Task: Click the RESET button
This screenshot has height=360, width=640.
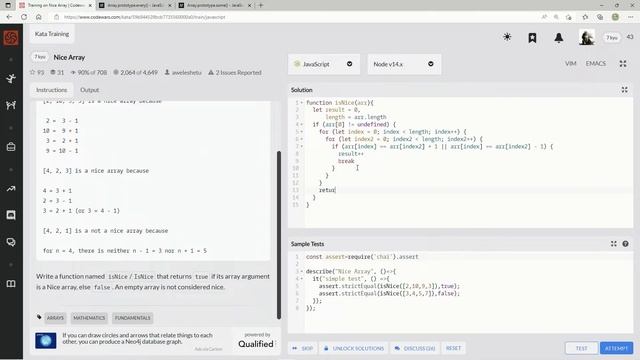Action: point(453,348)
